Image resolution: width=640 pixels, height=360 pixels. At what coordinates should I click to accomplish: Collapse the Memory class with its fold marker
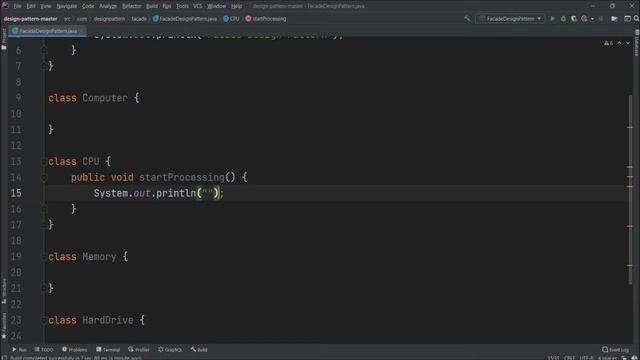click(x=44, y=257)
